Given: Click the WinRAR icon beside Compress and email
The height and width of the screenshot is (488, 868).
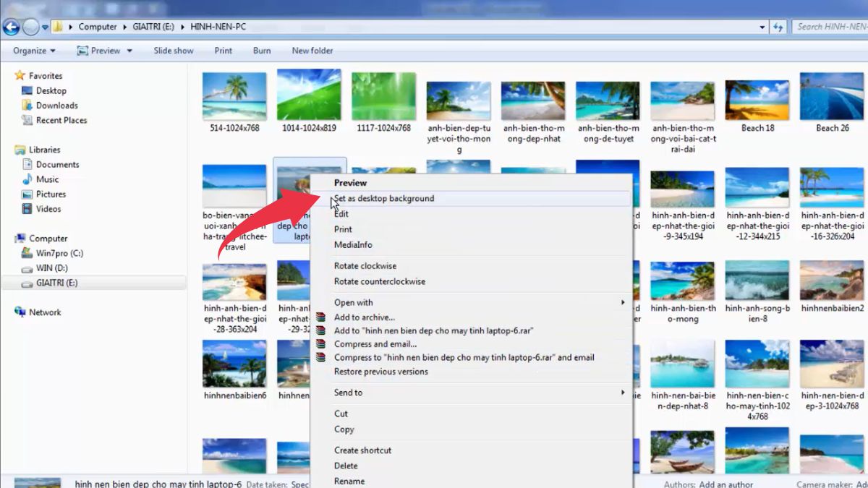Looking at the screenshot, I should point(321,344).
